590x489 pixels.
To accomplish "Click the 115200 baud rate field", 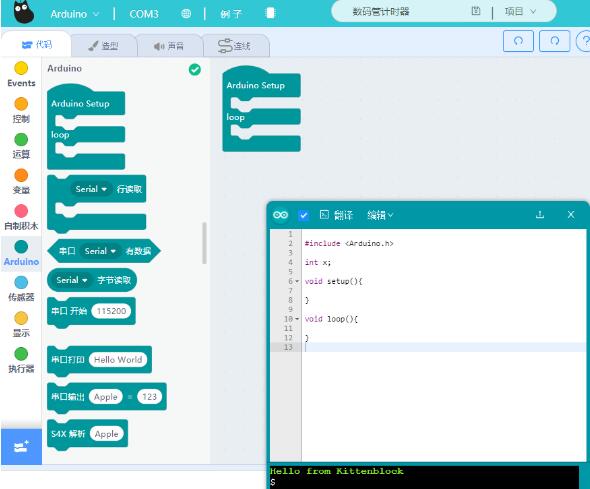I will point(111,311).
